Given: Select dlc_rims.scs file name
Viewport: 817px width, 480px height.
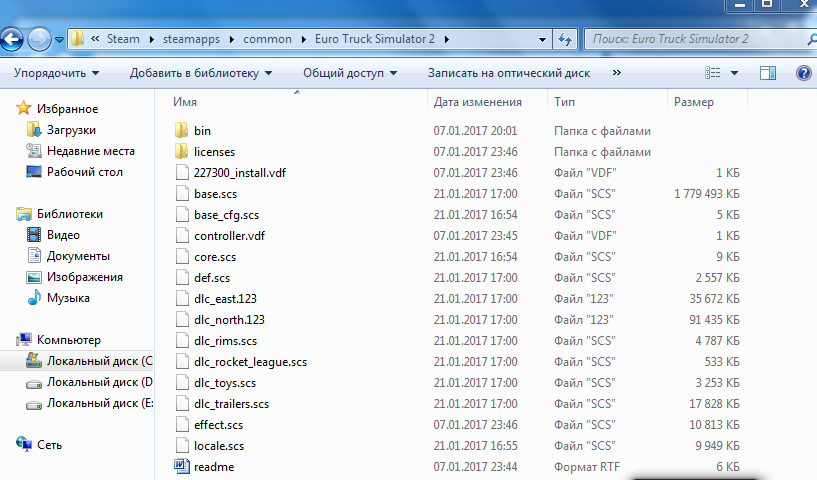Looking at the screenshot, I should pyautogui.click(x=225, y=341).
